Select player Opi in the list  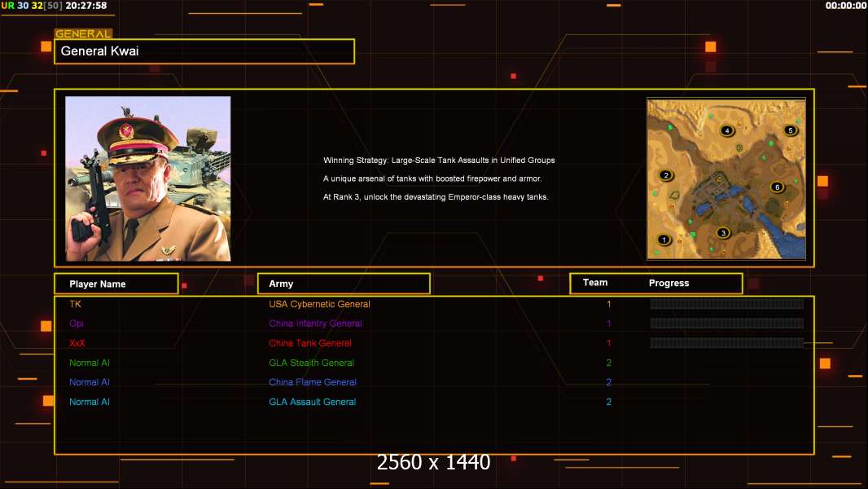click(77, 324)
